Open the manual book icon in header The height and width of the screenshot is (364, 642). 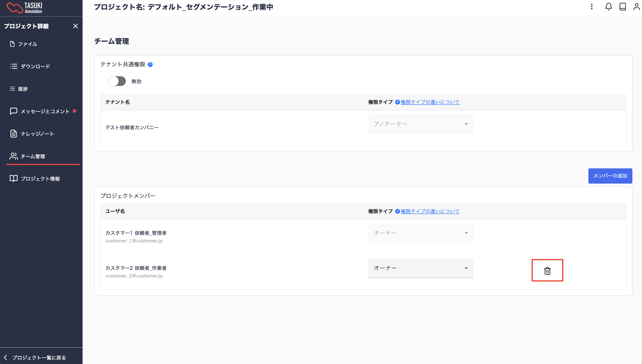pyautogui.click(x=622, y=7)
